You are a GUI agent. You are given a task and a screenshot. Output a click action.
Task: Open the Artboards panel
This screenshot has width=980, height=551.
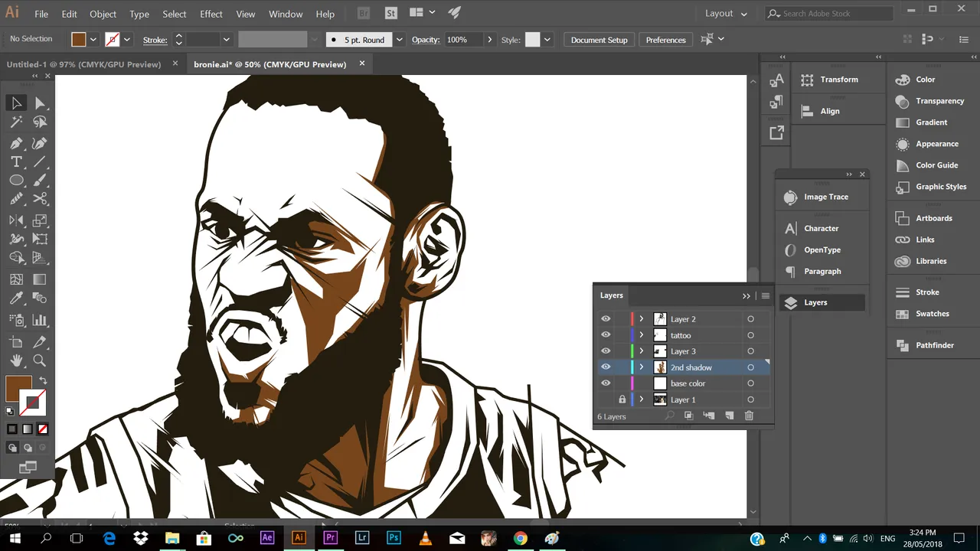coord(933,218)
